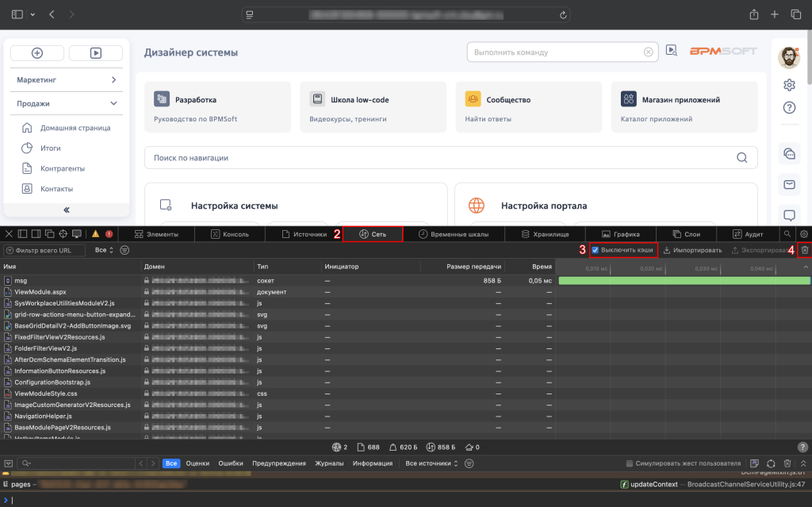Open the Все resource type filter dropdown
This screenshot has height=507, width=812.
coord(104,250)
